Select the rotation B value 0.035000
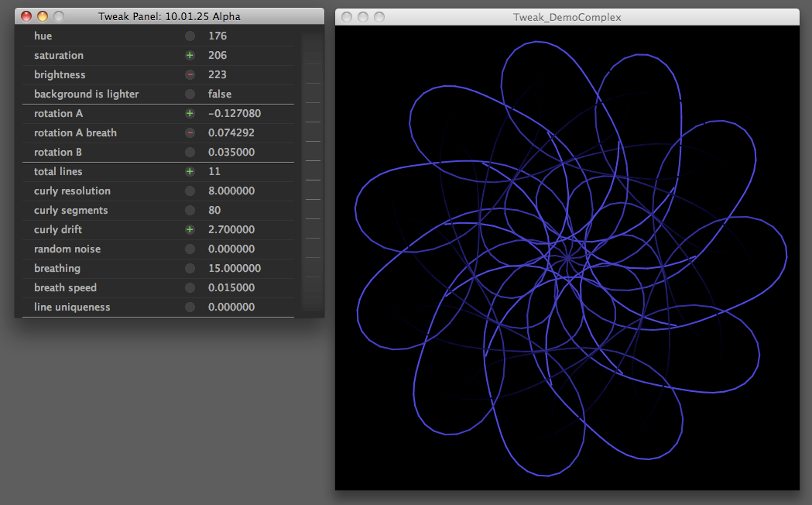 [231, 153]
